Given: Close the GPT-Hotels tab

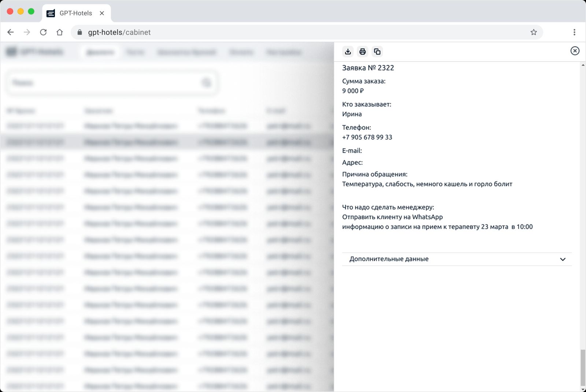Looking at the screenshot, I should point(102,13).
